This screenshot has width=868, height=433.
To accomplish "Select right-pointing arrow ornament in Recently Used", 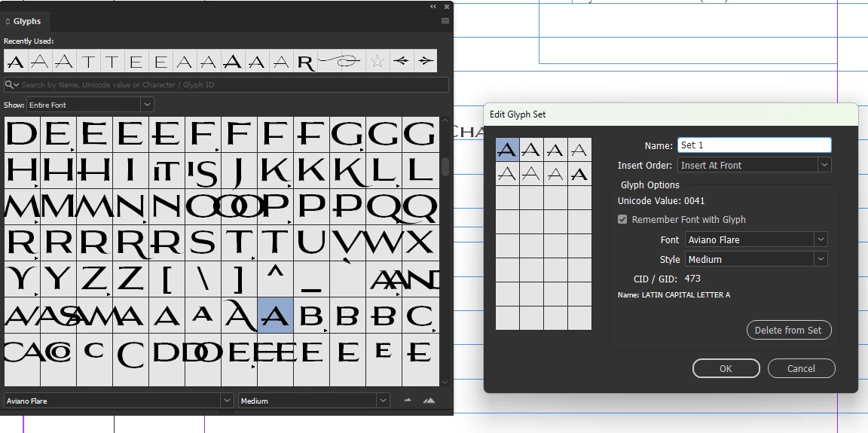I will click(425, 61).
